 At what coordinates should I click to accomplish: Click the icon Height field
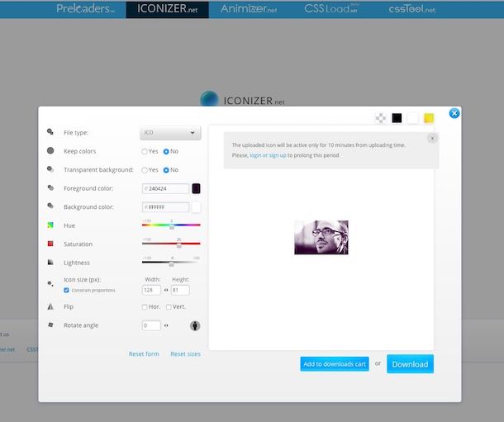pyautogui.click(x=180, y=290)
